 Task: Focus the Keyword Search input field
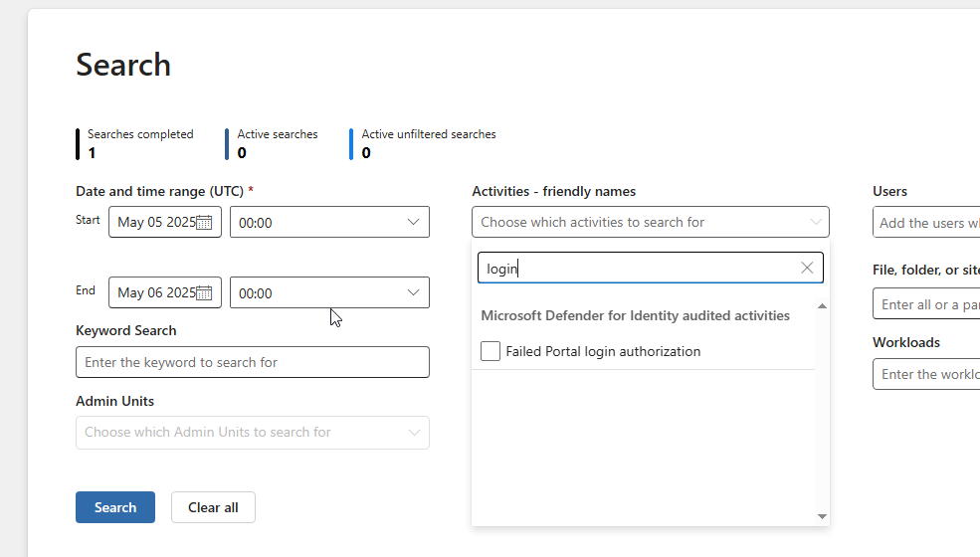pyautogui.click(x=253, y=362)
